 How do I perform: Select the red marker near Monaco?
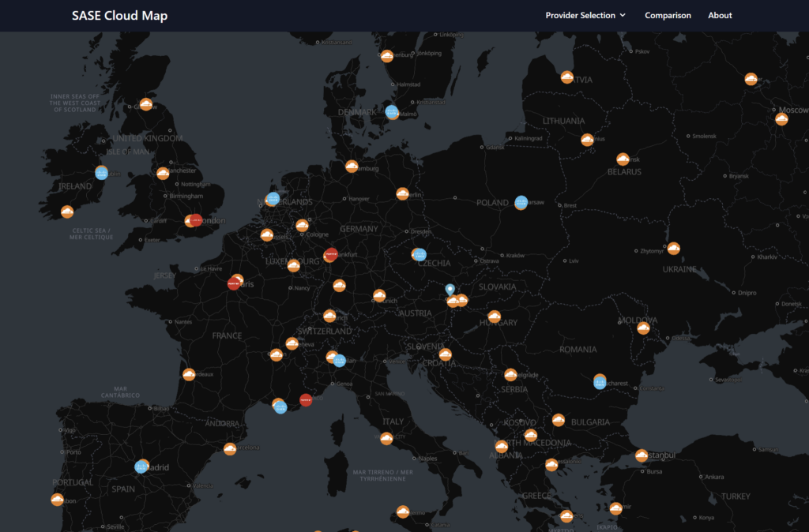click(306, 400)
